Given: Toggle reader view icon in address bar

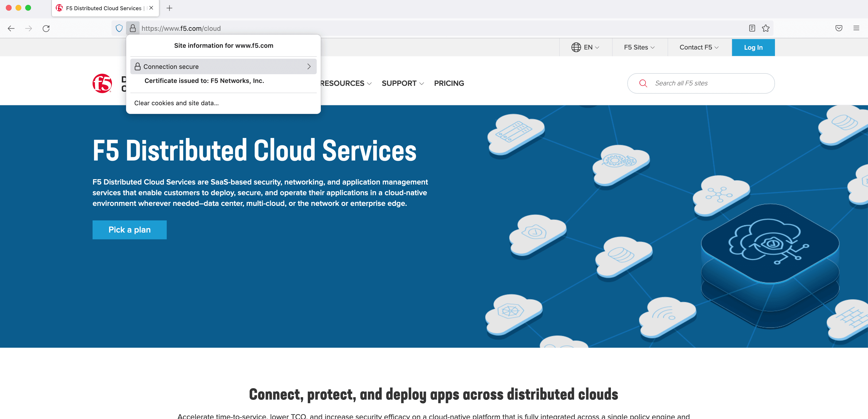Looking at the screenshot, I should pos(752,28).
